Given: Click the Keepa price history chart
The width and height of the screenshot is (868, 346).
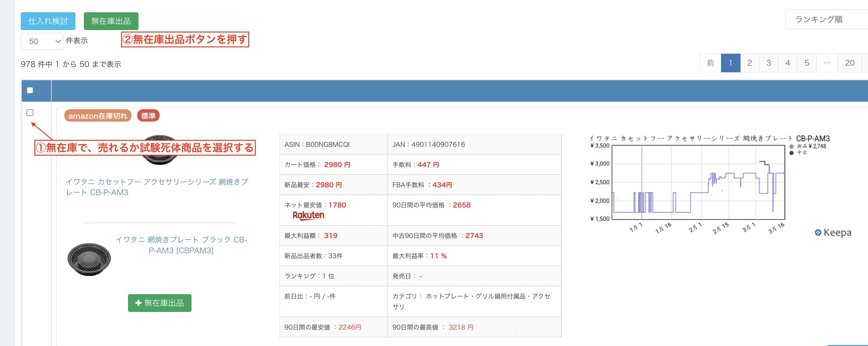Looking at the screenshot, I should [x=698, y=182].
